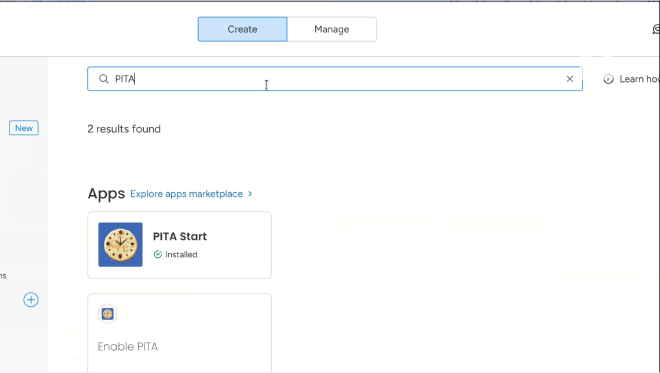The height and width of the screenshot is (373, 660).
Task: Click the Installed check mark icon
Action: click(x=158, y=254)
